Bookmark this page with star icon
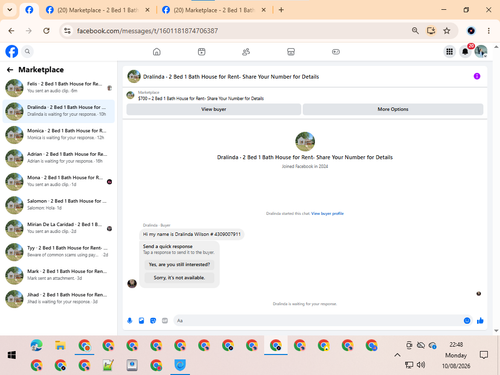The image size is (500, 375). 447,31
